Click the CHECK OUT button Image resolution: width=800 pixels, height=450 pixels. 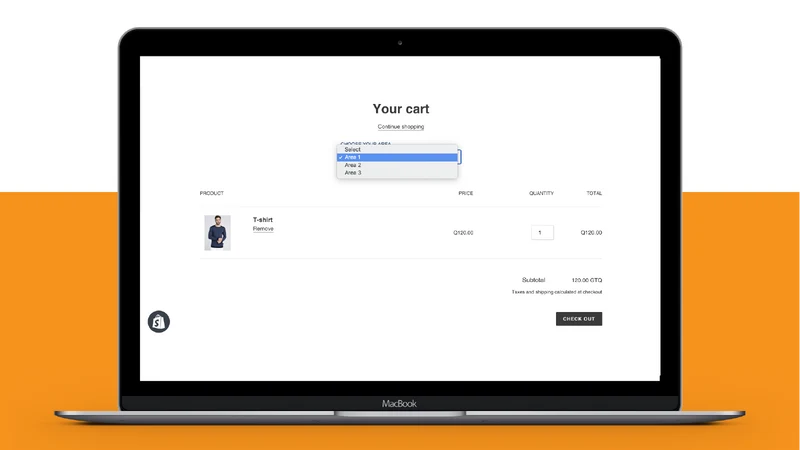tap(579, 319)
